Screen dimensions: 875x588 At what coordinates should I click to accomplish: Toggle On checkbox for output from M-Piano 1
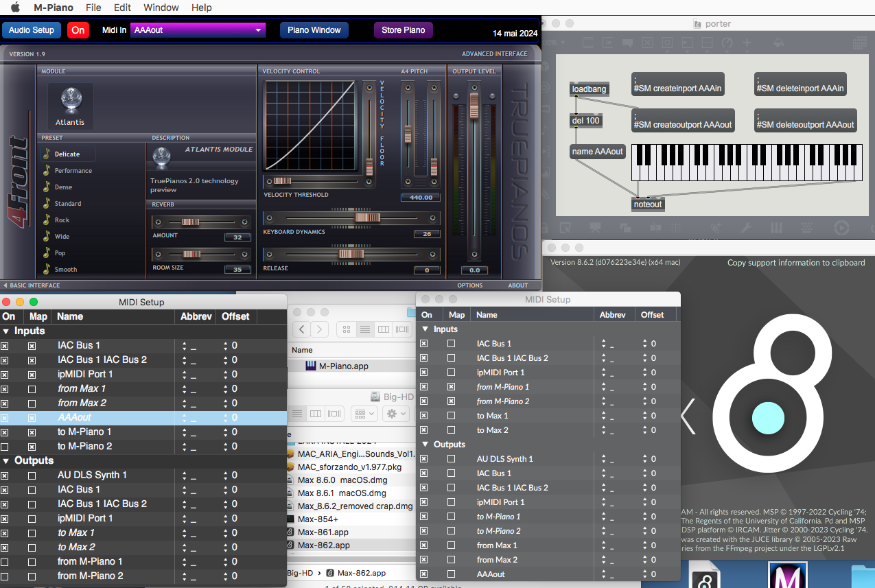[x=5, y=562]
